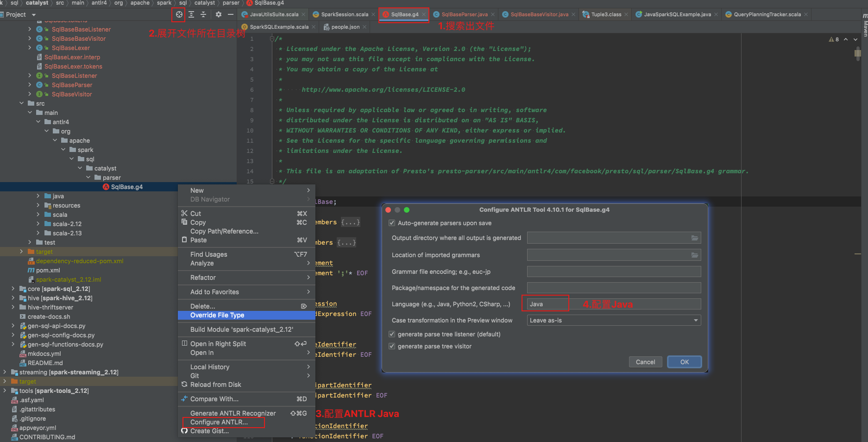Click the pom.xml Maven file icon
The width and height of the screenshot is (868, 442).
(x=31, y=270)
